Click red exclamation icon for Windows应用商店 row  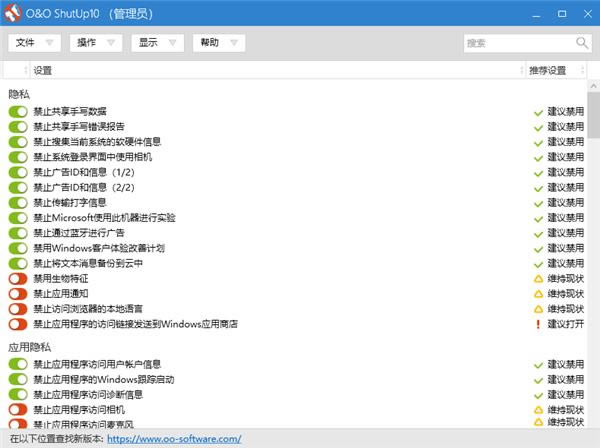coord(538,324)
